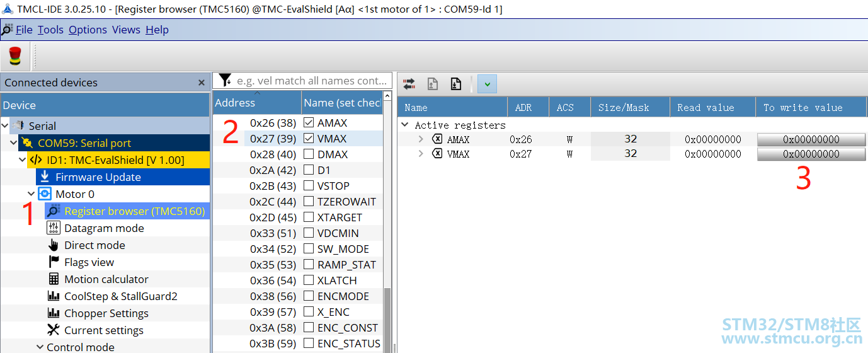Click the delete X icon beside AMAX register
Screen dimensions: 868x353
click(437, 139)
